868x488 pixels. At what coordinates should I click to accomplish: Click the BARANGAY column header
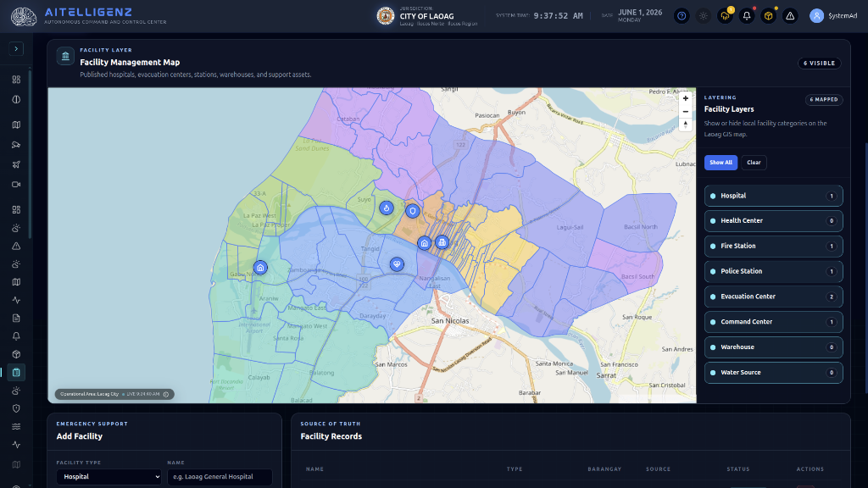pyautogui.click(x=604, y=469)
